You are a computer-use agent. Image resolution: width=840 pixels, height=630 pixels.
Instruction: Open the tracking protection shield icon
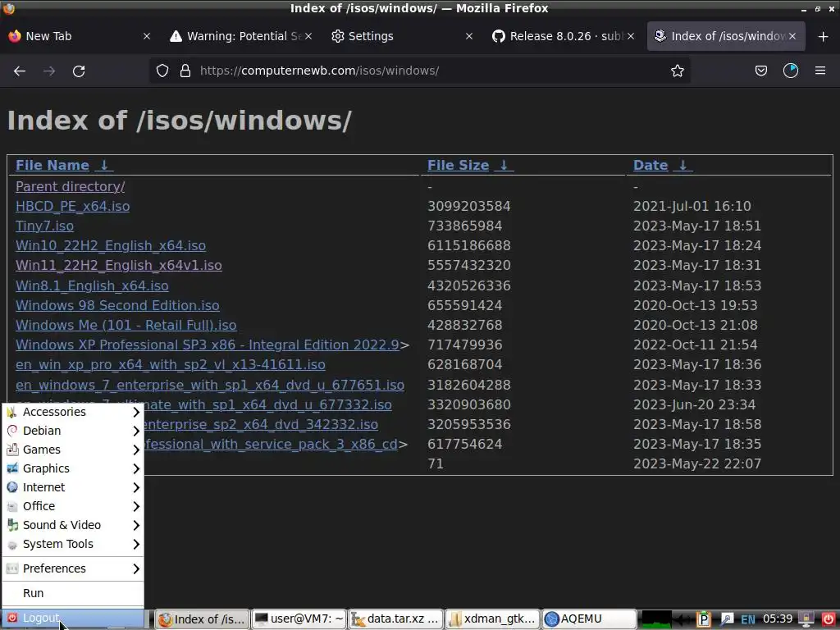(x=162, y=71)
